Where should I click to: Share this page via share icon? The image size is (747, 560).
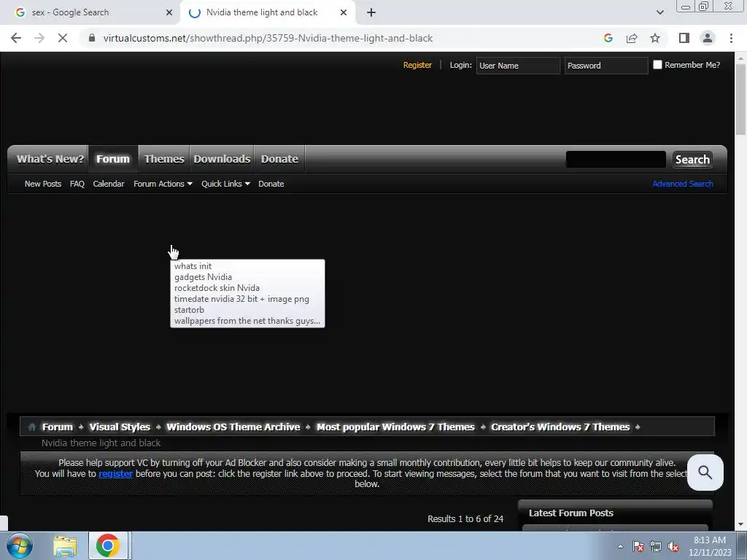coord(632,38)
